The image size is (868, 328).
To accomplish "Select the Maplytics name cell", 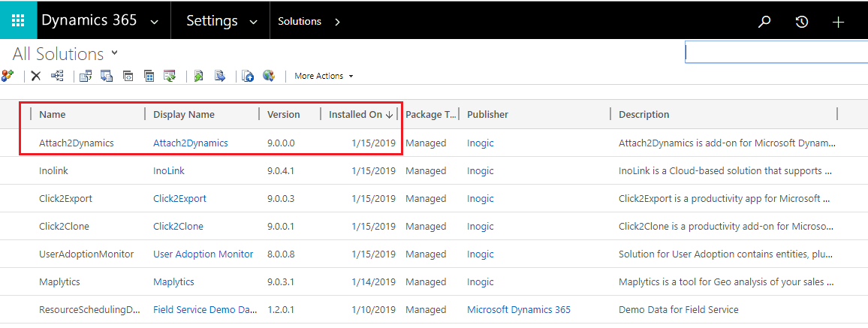I will pos(59,281).
